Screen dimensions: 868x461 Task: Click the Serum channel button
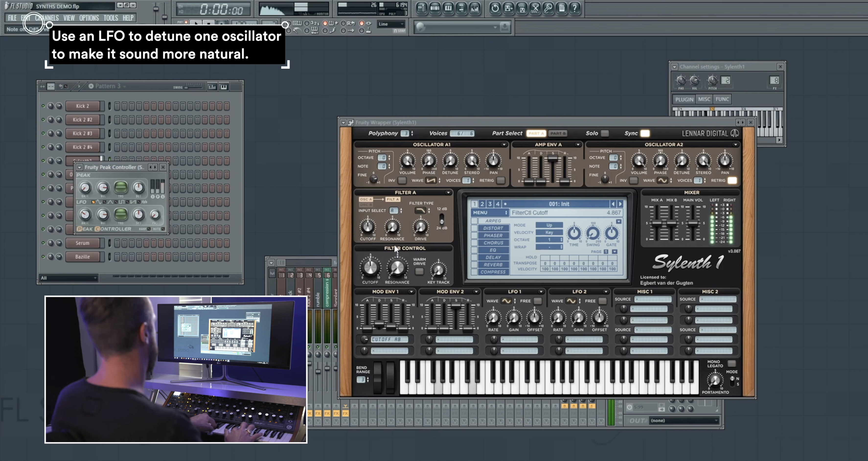pyautogui.click(x=82, y=243)
